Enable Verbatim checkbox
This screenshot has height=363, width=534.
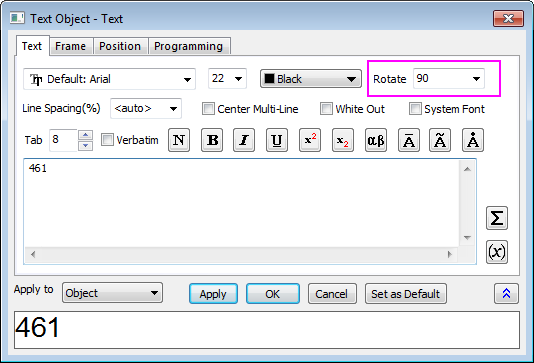(107, 140)
